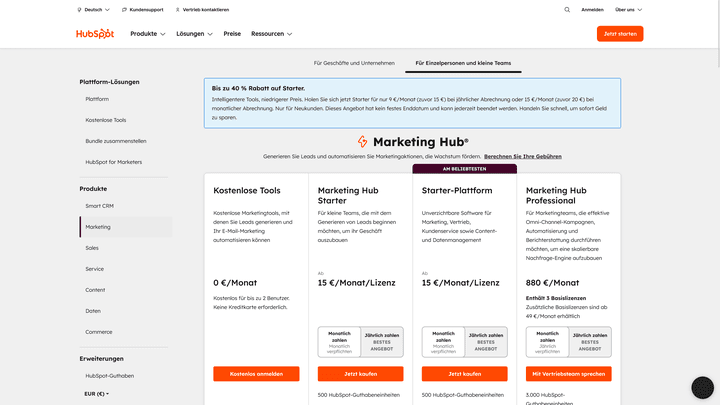Image resolution: width=720 pixels, height=405 pixels.
Task: Open Bundle zusammenstellen in the sidebar
Action: pos(116,141)
